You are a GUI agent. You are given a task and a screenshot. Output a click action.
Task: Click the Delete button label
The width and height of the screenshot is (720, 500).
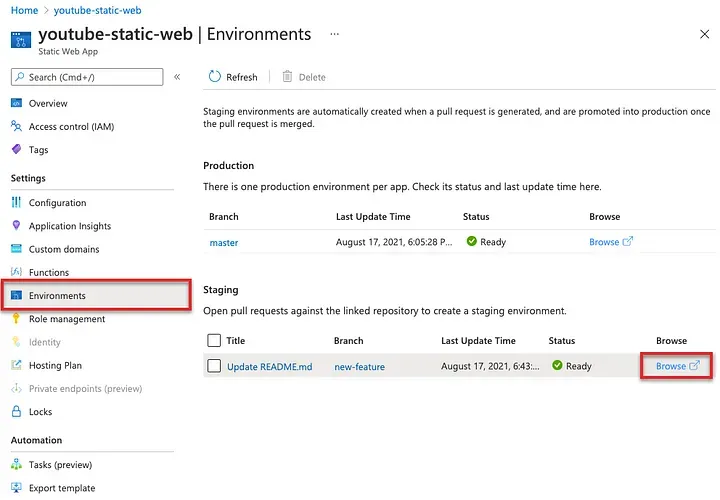click(312, 77)
